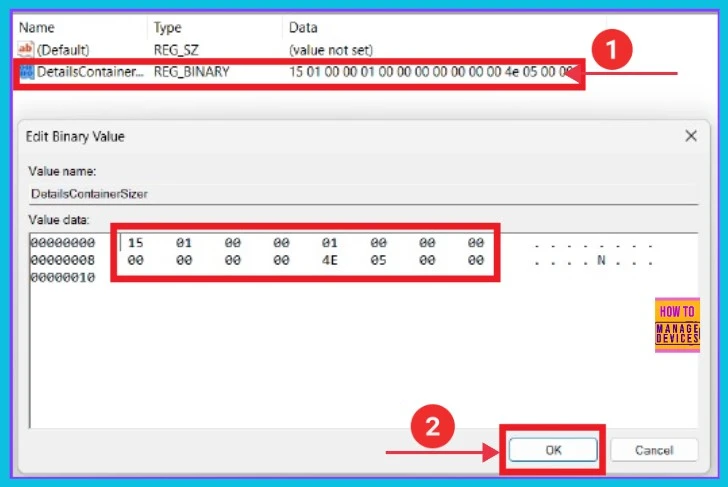Screen dimensions: 728x487
Task: Click the DetailsContainerSizer binary value icon
Action: [27, 72]
